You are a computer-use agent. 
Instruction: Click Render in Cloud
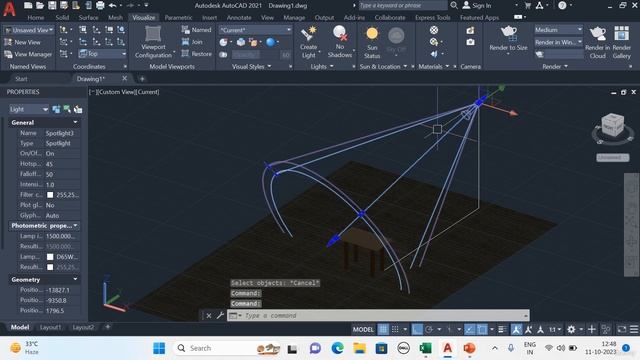click(x=597, y=42)
